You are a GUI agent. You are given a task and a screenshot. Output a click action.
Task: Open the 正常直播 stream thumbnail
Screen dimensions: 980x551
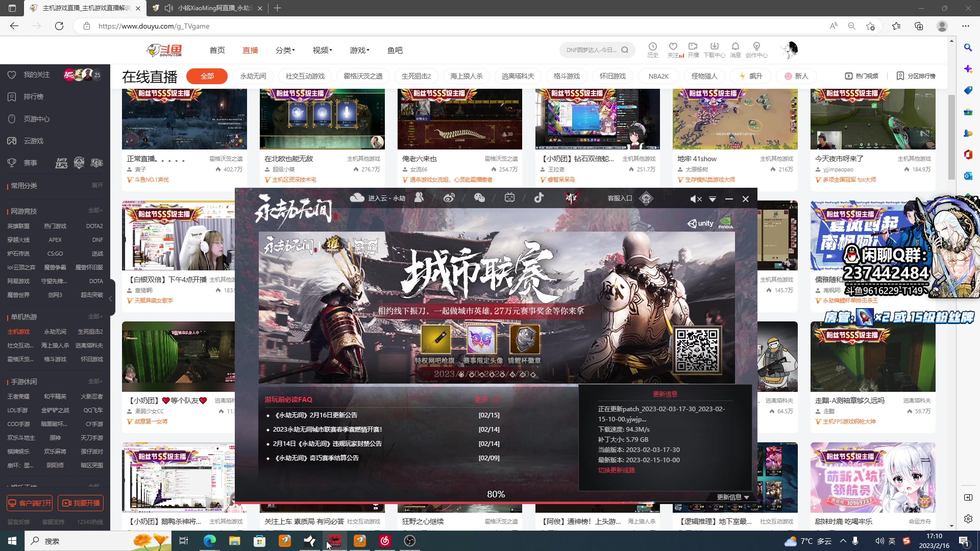point(184,119)
